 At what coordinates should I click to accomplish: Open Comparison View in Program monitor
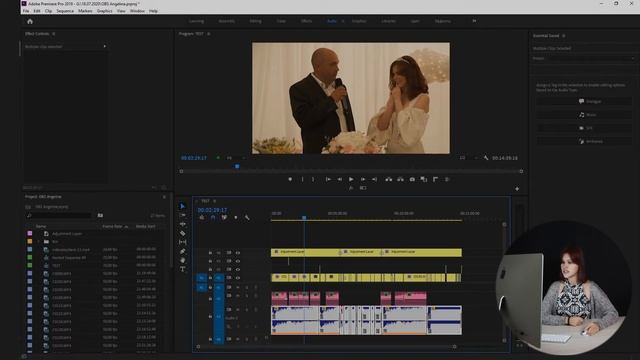point(424,179)
